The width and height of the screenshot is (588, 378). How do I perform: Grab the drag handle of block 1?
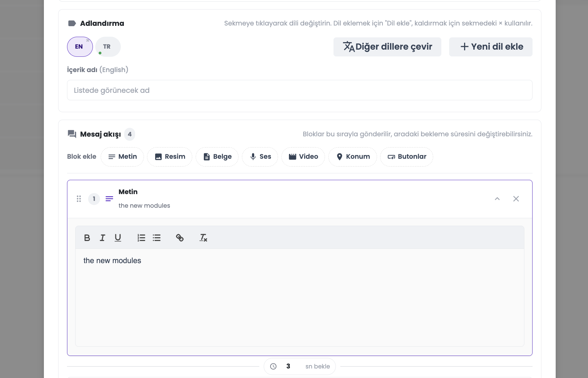(x=79, y=199)
